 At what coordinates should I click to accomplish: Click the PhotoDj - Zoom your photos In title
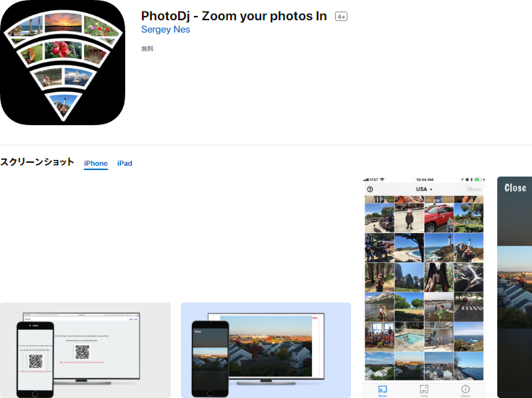tap(234, 16)
